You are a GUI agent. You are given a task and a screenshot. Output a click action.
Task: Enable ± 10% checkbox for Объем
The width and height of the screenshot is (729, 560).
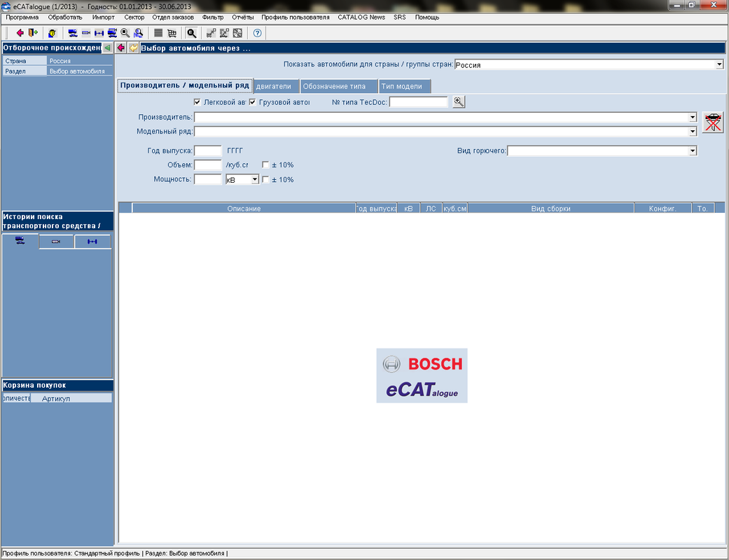click(x=265, y=165)
